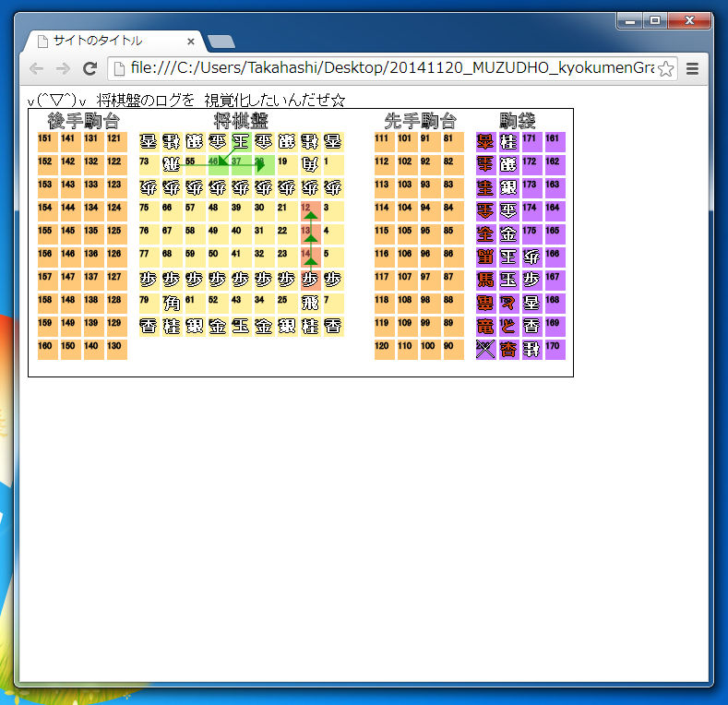
Task: Select the サイトのタイトル browser tab
Action: [x=113, y=42]
